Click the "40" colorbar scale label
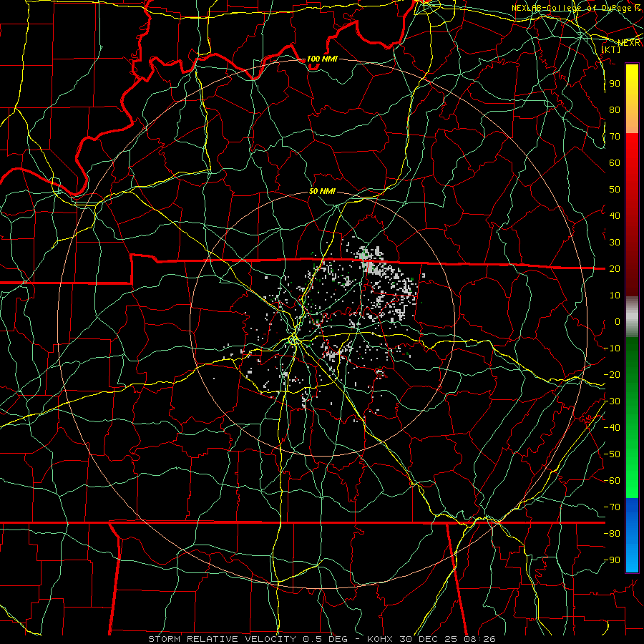The width and height of the screenshot is (644, 644). [615, 215]
